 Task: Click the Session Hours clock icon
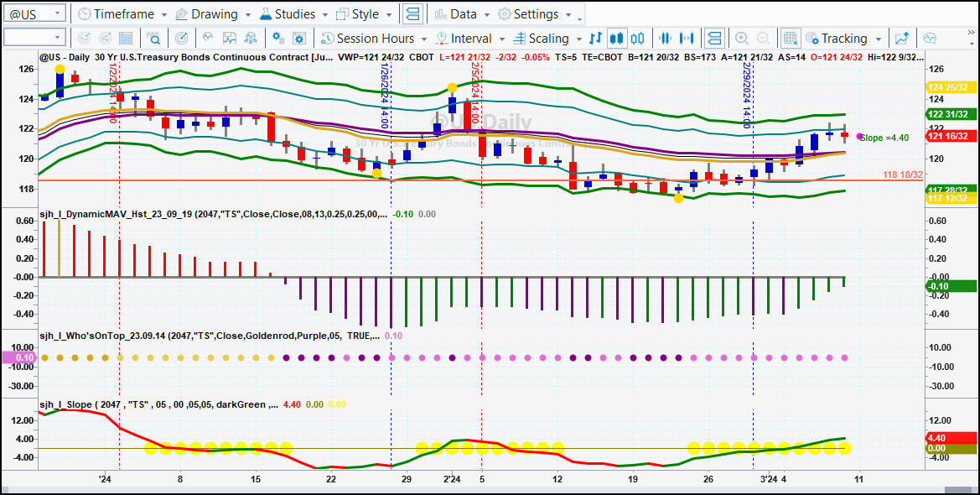click(327, 38)
